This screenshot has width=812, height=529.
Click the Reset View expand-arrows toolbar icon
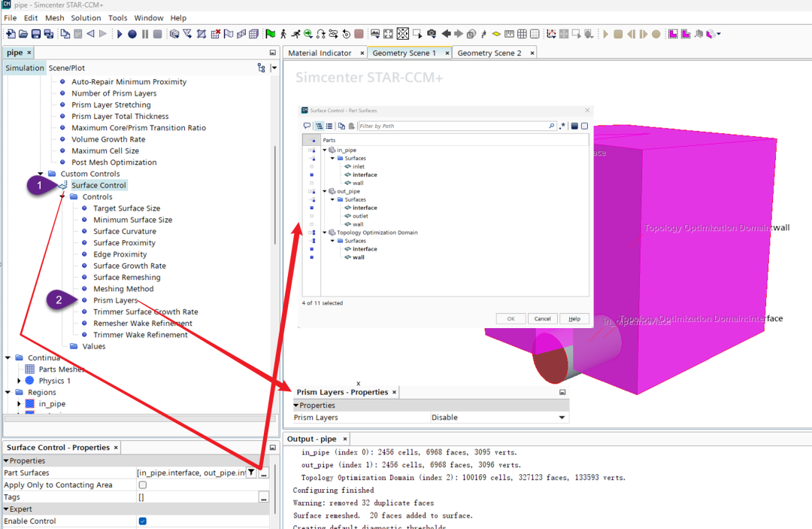click(x=389, y=34)
